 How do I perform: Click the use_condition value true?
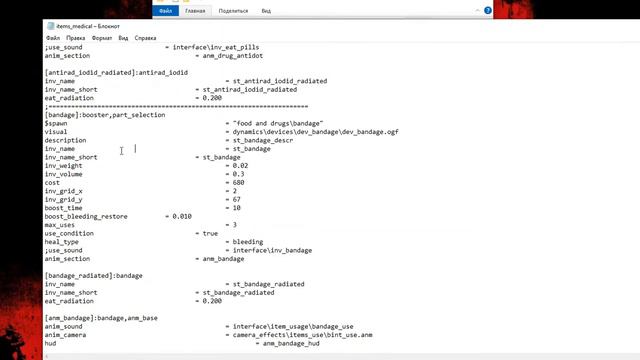coord(210,233)
